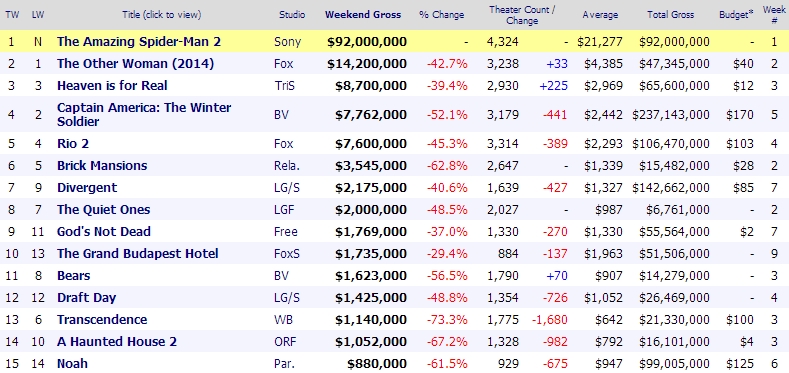The width and height of the screenshot is (789, 373).
Task: Sort by Weekend Gross column header
Action: pos(363,15)
